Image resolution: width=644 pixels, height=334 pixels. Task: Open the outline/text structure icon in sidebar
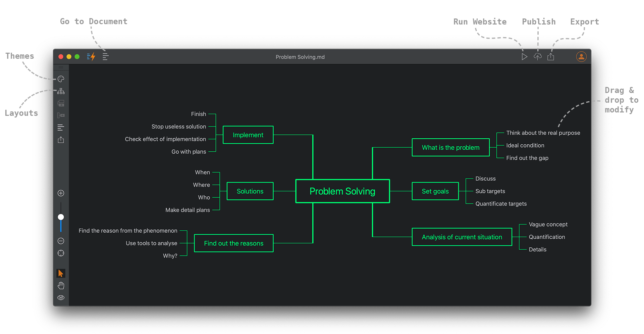tap(61, 127)
